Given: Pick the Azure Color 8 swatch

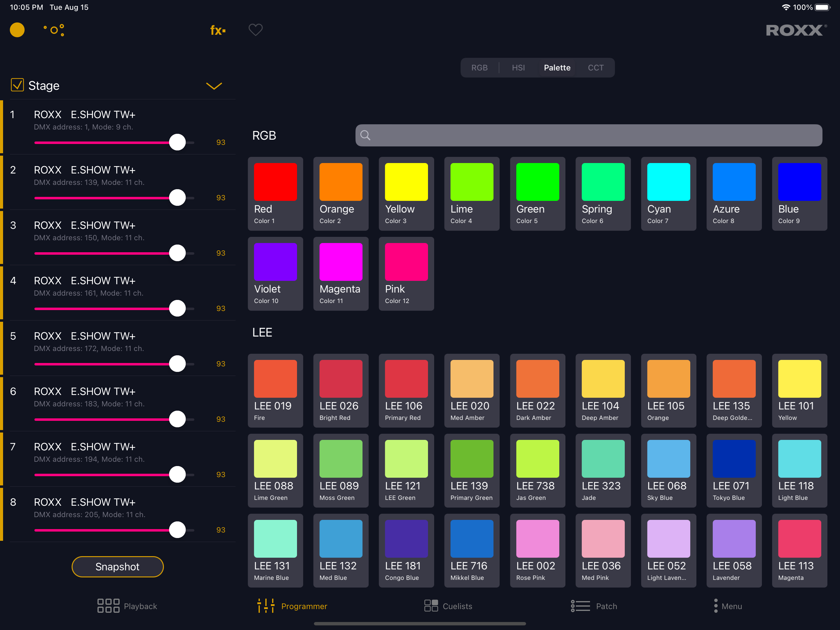Looking at the screenshot, I should 734,194.
